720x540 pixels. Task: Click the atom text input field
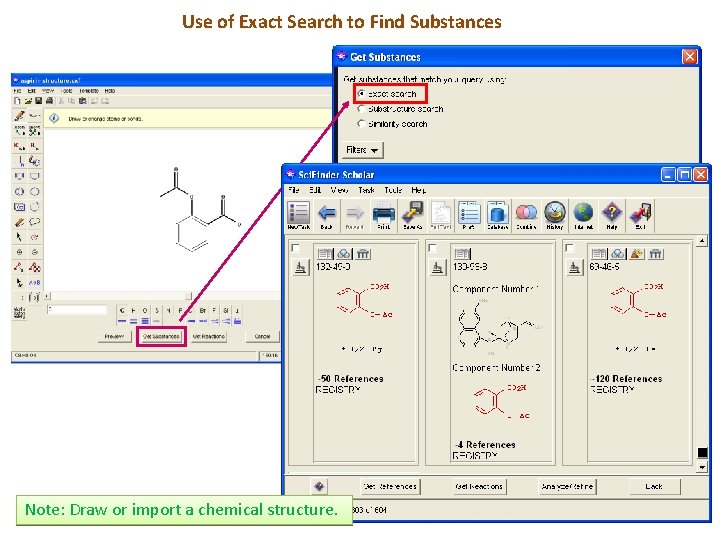pos(77,310)
